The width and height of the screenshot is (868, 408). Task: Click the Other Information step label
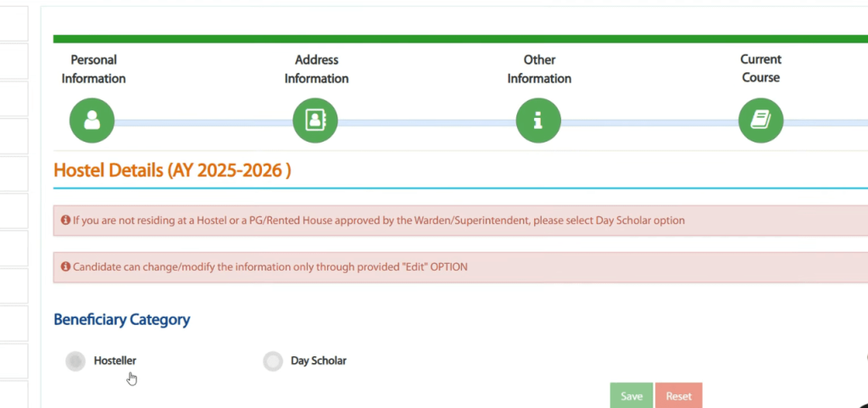pos(539,70)
